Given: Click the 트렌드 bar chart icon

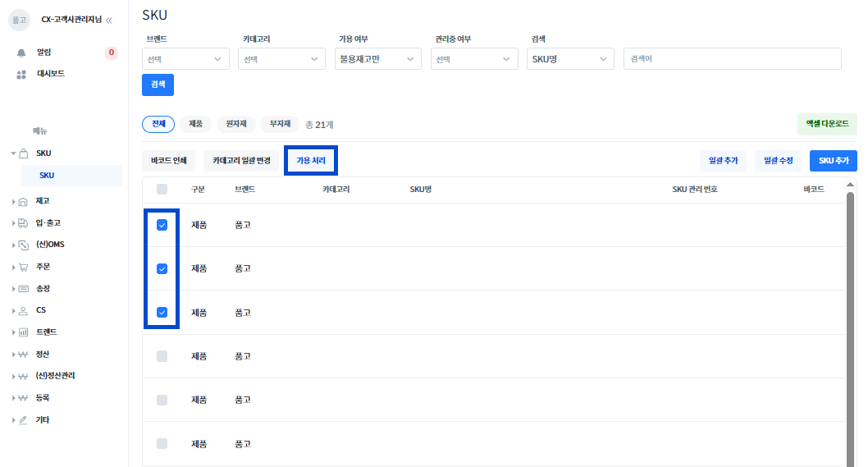Looking at the screenshot, I should tap(23, 332).
